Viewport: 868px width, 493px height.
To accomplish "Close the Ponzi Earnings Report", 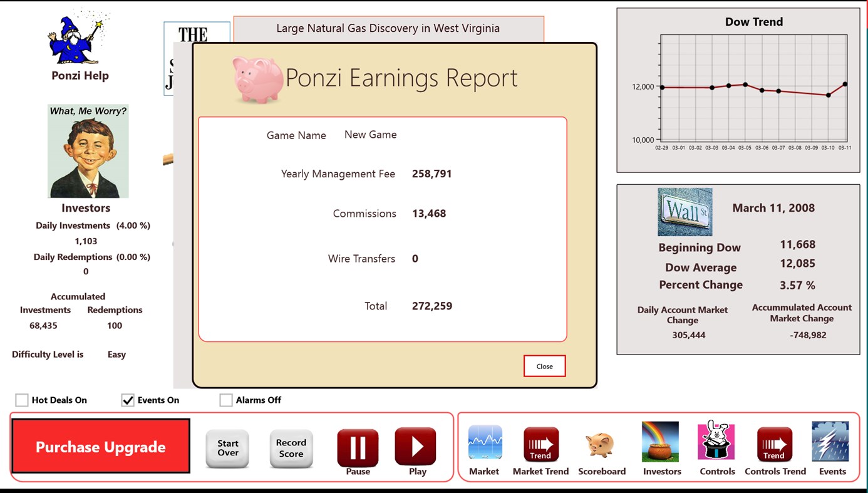I will (x=544, y=366).
